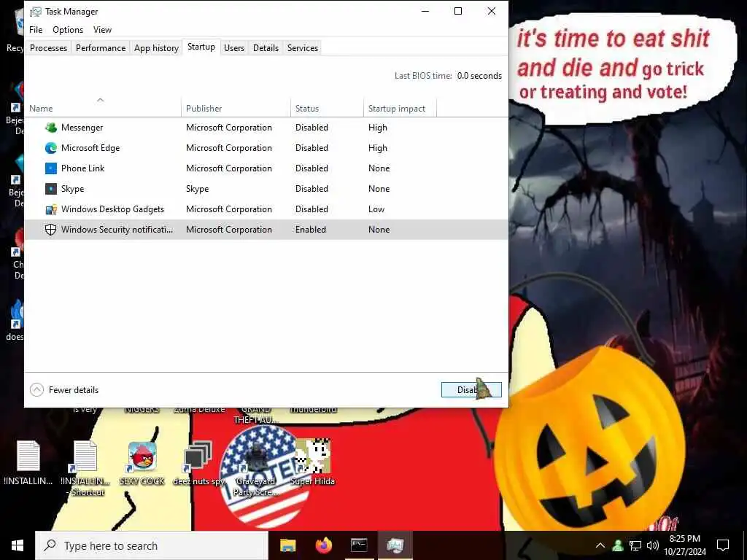Screen dimensions: 747x560
Task: Maximize the Task Manager window
Action: coord(458,12)
